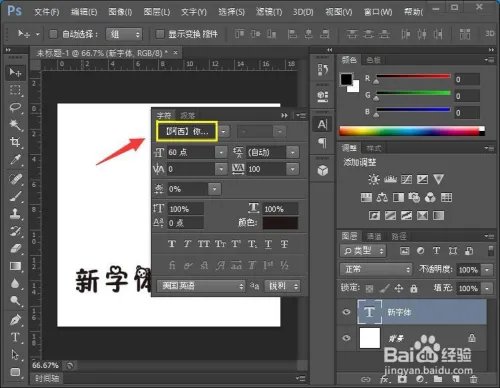
Task: Open the 3D panel cube icon
Action: point(322,171)
